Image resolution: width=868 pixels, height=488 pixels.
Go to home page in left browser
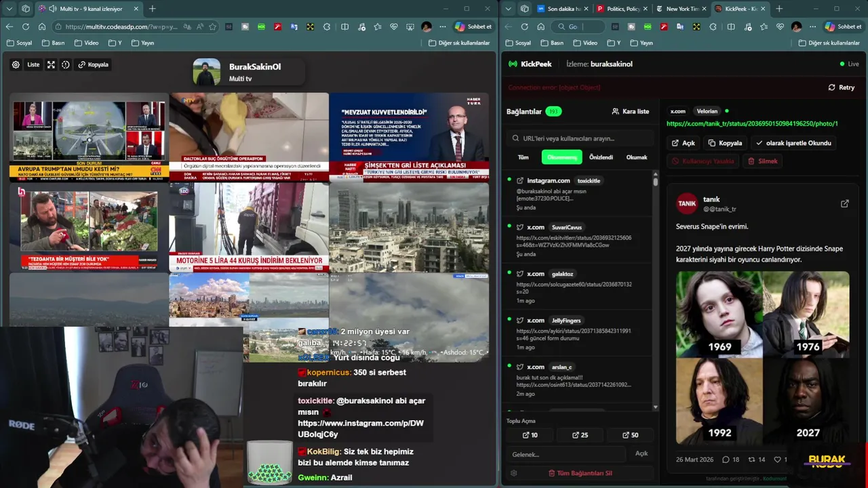(x=42, y=26)
